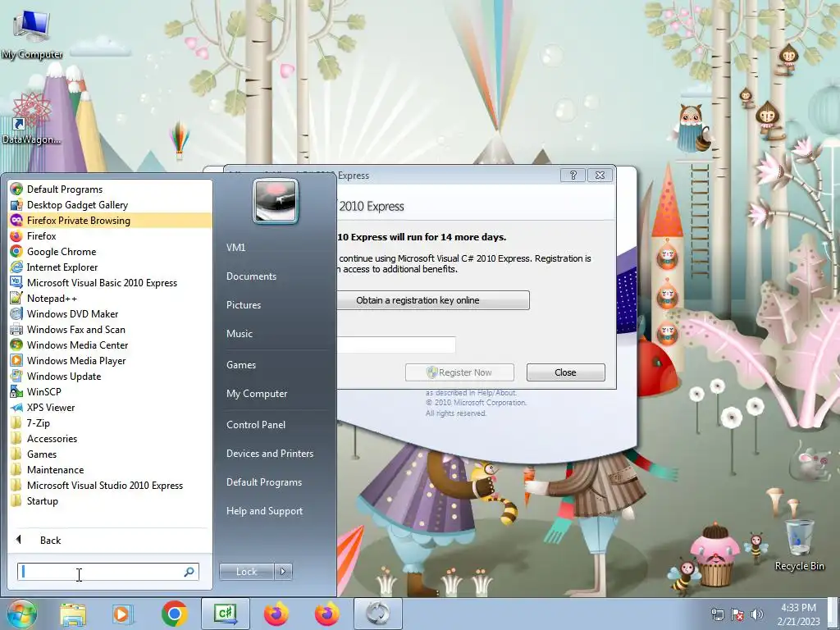Open Control Panel
Screen dimensions: 840x630
256,425
